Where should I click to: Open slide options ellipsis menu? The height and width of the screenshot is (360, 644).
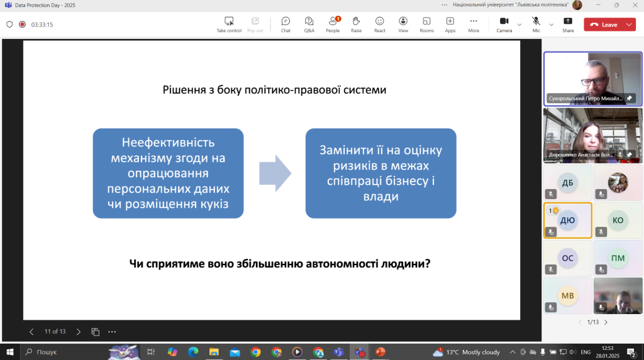tap(112, 331)
